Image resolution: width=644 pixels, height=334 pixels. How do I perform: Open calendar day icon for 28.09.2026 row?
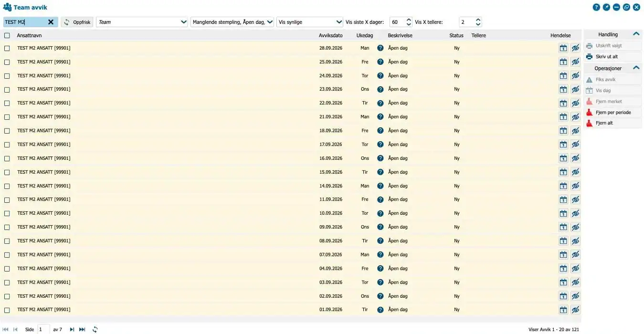pos(563,48)
